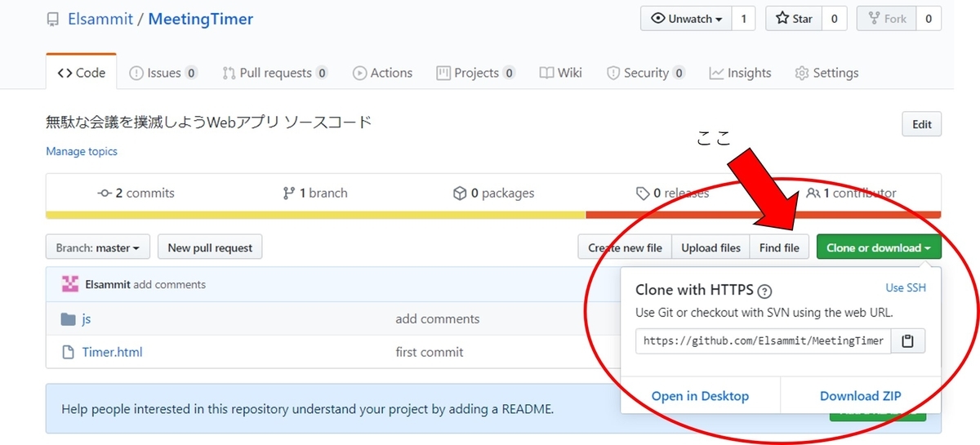
Task: Switch to the Code tab
Action: click(82, 73)
